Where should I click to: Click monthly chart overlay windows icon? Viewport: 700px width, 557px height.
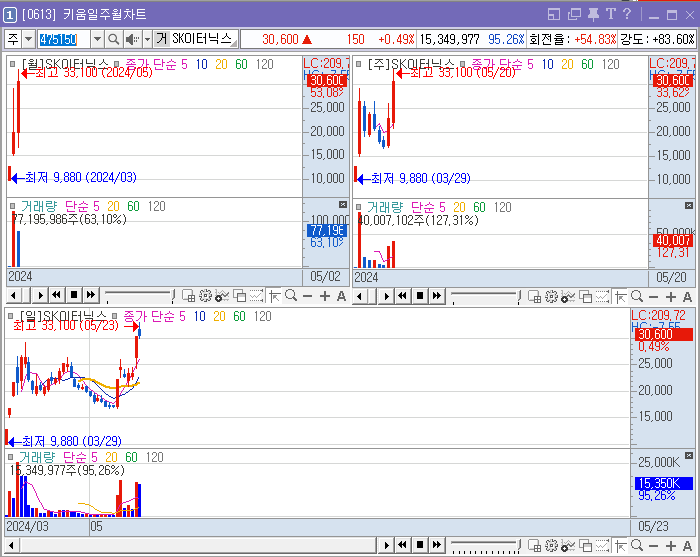pos(240,296)
